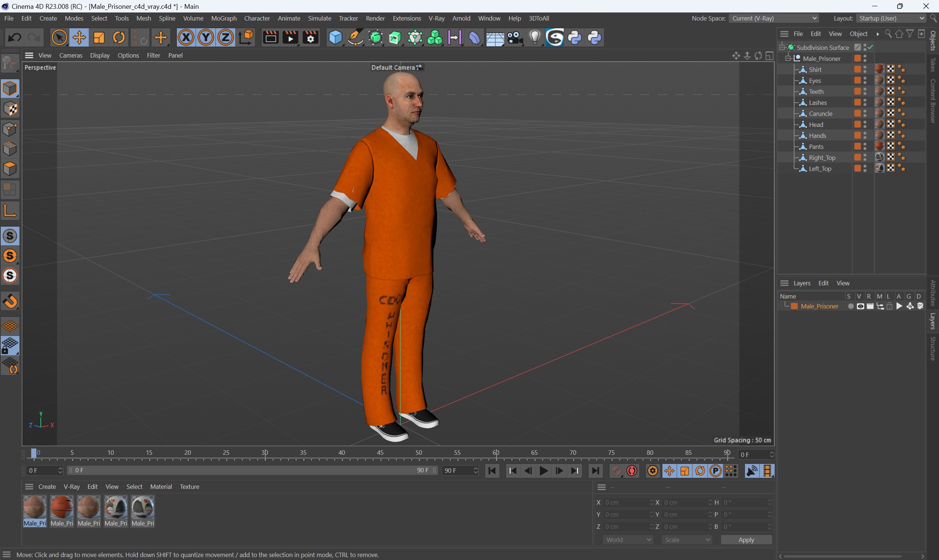
Task: Go to previous key button
Action: click(513, 471)
